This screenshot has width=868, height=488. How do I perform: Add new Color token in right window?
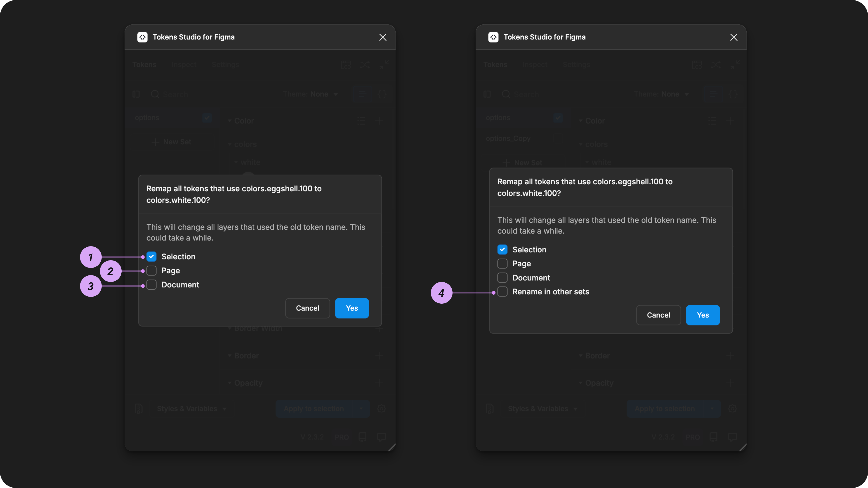point(730,121)
